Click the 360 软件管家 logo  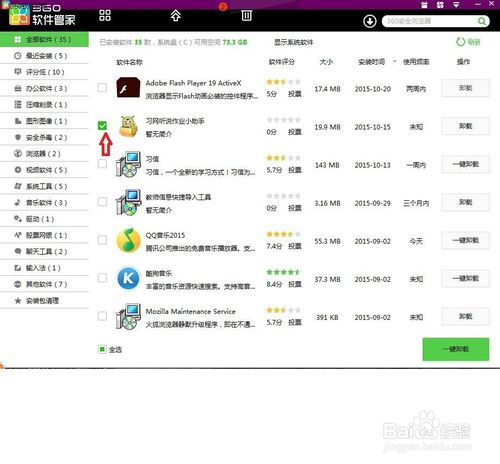coord(42,16)
